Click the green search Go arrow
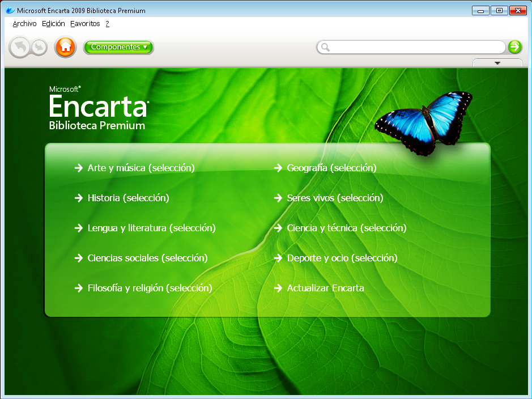The height and width of the screenshot is (399, 532). [514, 47]
